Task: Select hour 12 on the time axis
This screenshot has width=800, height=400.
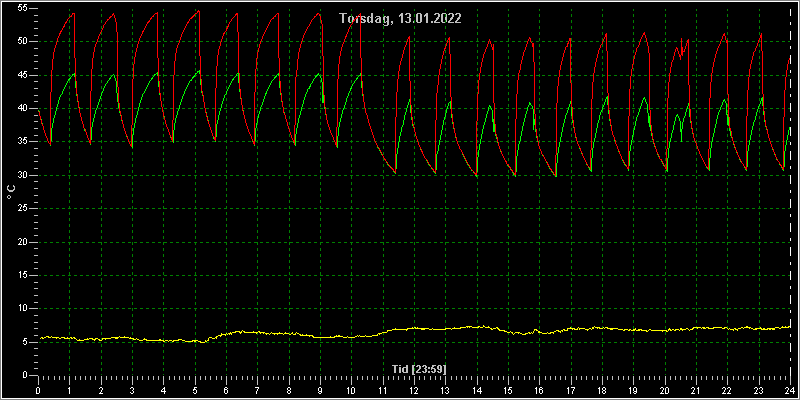Action: [x=414, y=390]
